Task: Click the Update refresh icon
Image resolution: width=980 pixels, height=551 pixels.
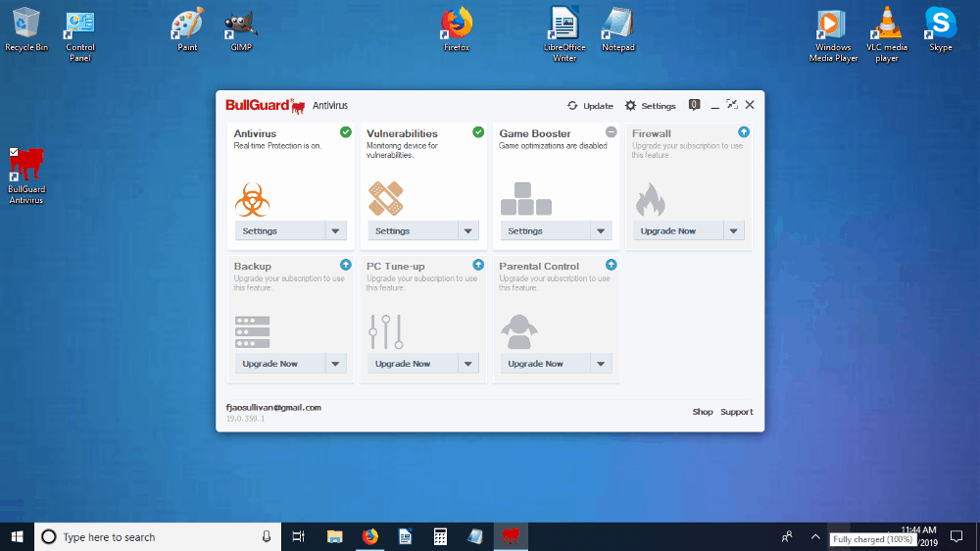Action: [572, 106]
